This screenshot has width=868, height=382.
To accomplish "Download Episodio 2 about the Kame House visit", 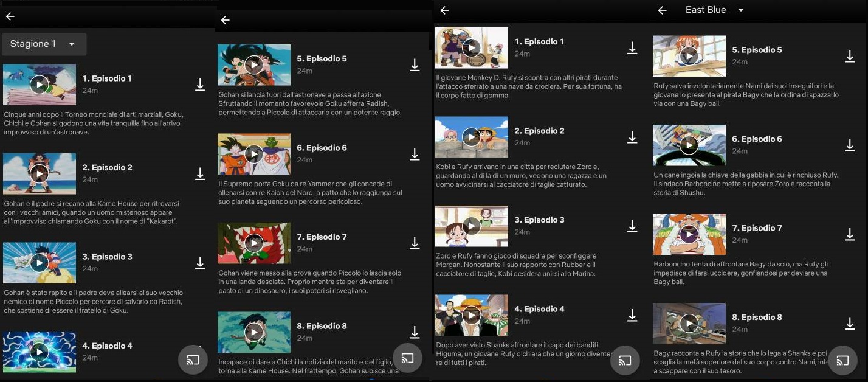I will pyautogui.click(x=200, y=174).
